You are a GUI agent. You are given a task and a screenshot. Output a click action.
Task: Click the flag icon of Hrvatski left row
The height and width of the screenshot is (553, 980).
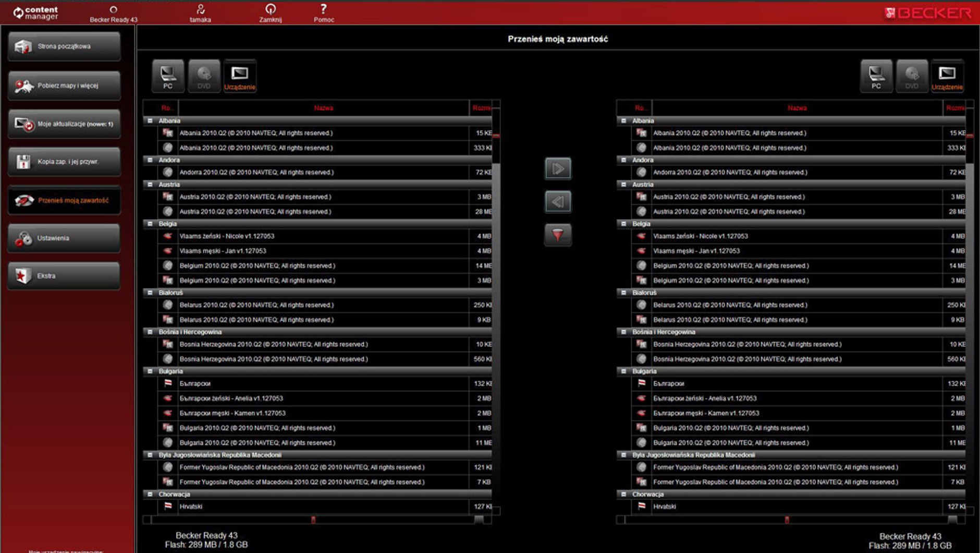pyautogui.click(x=168, y=507)
